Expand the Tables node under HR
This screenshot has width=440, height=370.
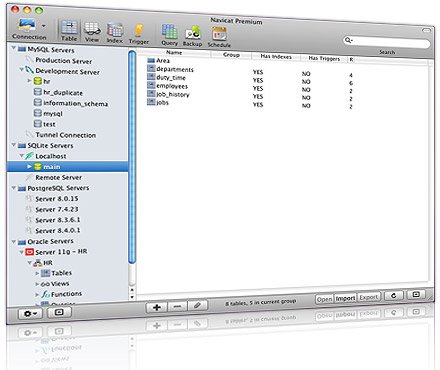click(x=37, y=273)
